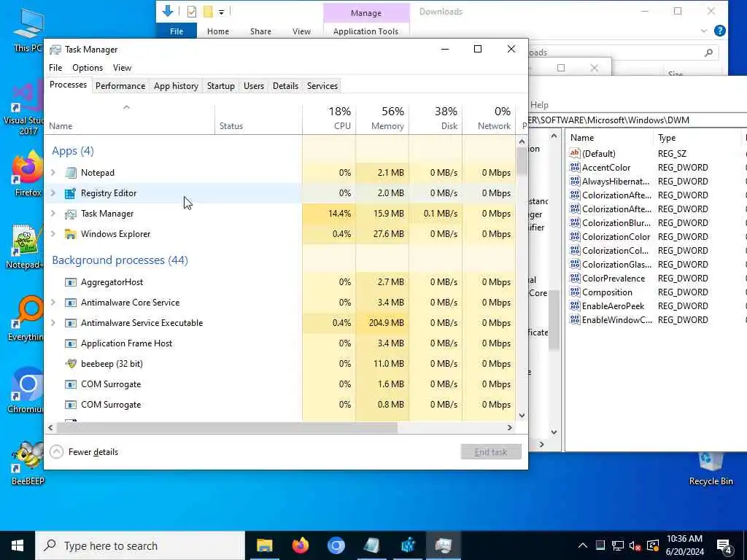Show hidden system tray icons
Viewport: 747px width, 560px height.
coord(583,545)
